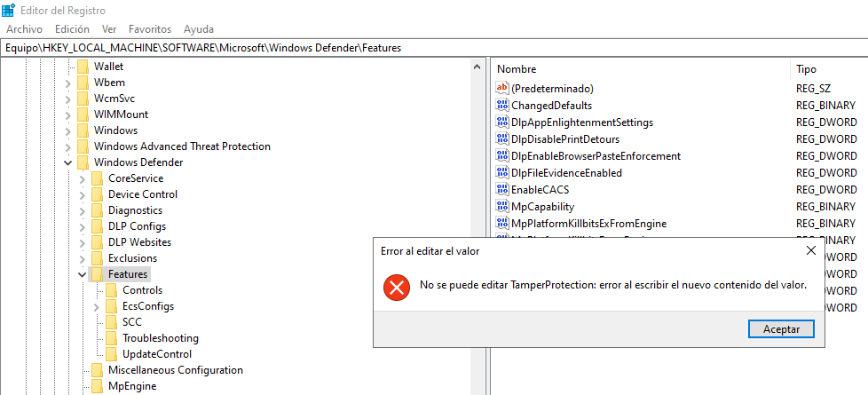Collapse the Windows Defender tree node

tap(68, 163)
